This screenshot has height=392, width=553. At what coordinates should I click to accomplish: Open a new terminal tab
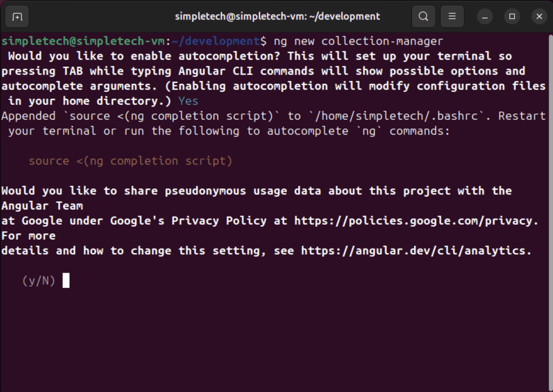17,17
